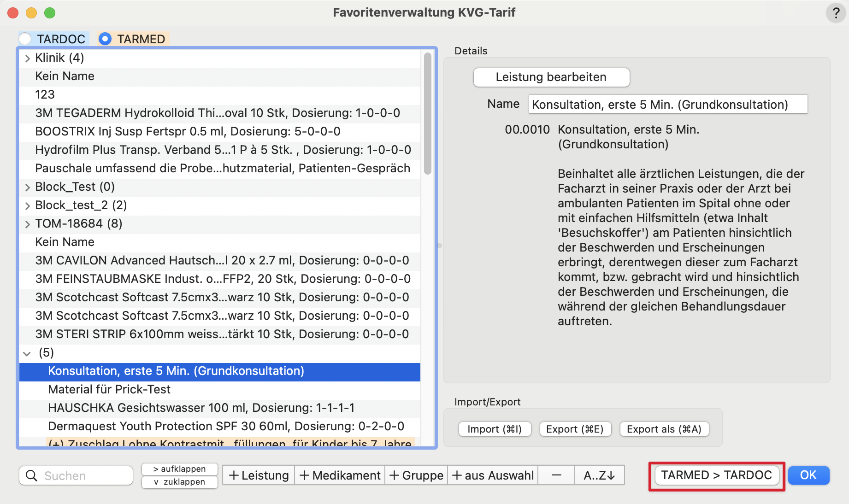Expand the Klinik (4) group
This screenshot has width=849, height=504.
(x=27, y=58)
